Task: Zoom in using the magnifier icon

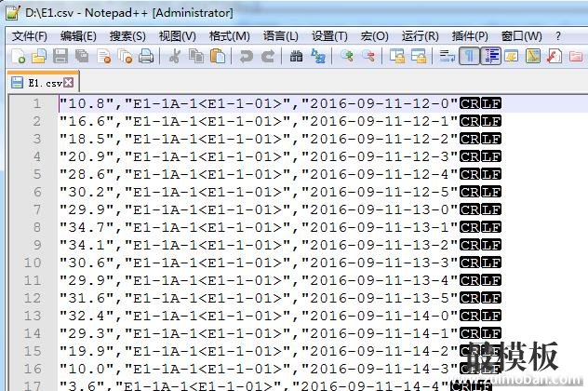Action: [x=347, y=56]
